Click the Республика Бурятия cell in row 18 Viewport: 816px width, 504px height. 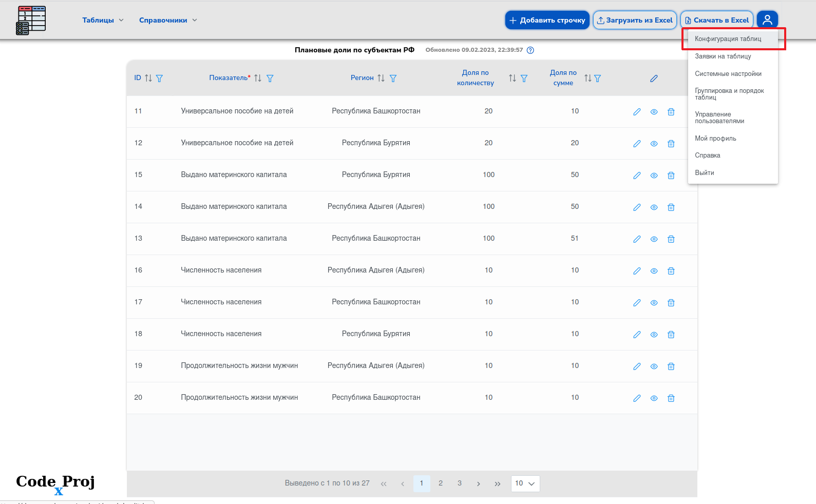[376, 334]
